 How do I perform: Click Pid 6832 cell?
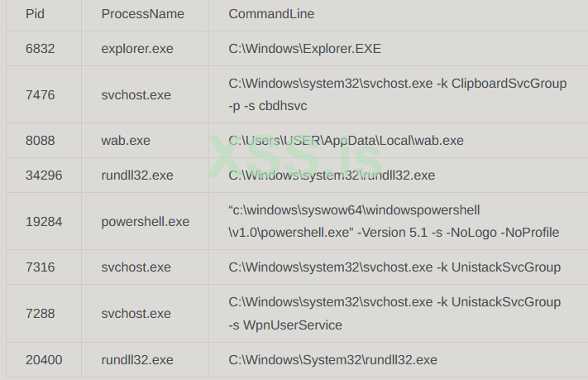(x=41, y=49)
